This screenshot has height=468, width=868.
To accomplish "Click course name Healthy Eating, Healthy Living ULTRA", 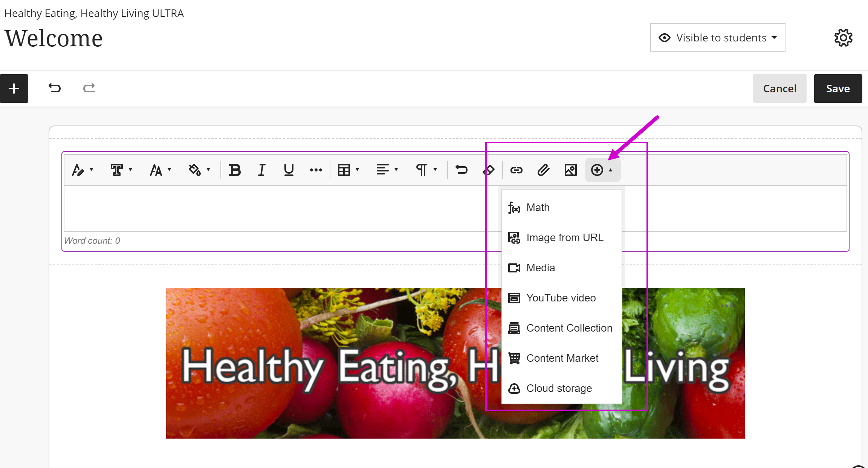I will [x=94, y=14].
